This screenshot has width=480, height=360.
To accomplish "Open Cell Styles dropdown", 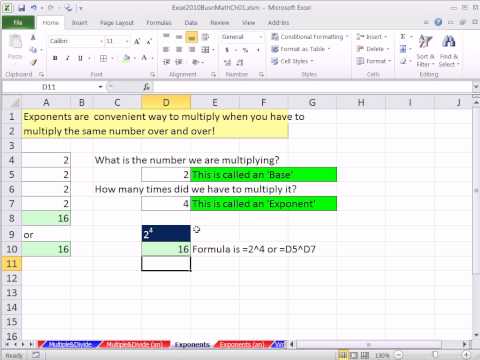I will coord(293,61).
